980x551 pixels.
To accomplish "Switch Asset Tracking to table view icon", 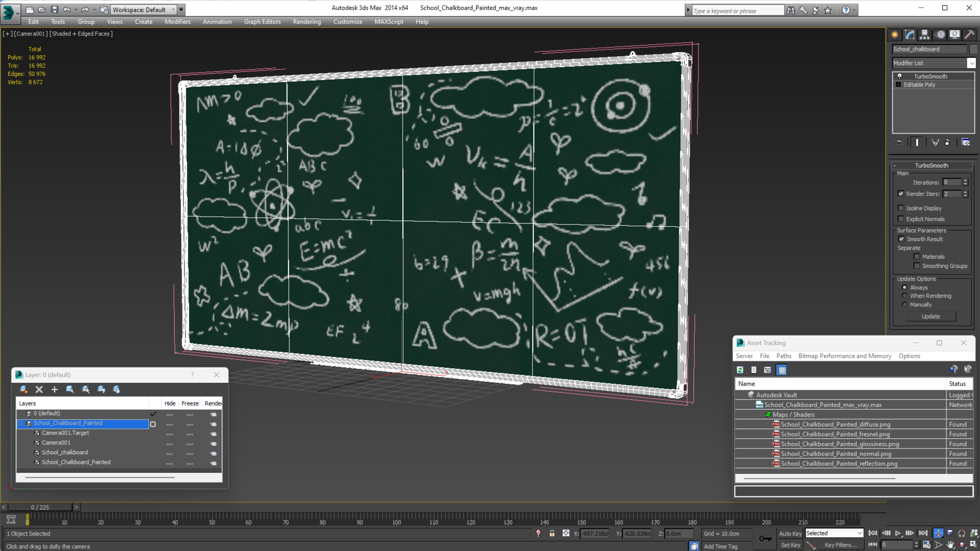I will pos(782,370).
